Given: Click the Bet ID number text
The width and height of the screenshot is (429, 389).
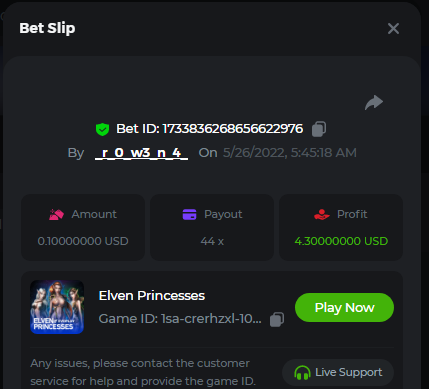Looking at the screenshot, I should click(233, 129).
